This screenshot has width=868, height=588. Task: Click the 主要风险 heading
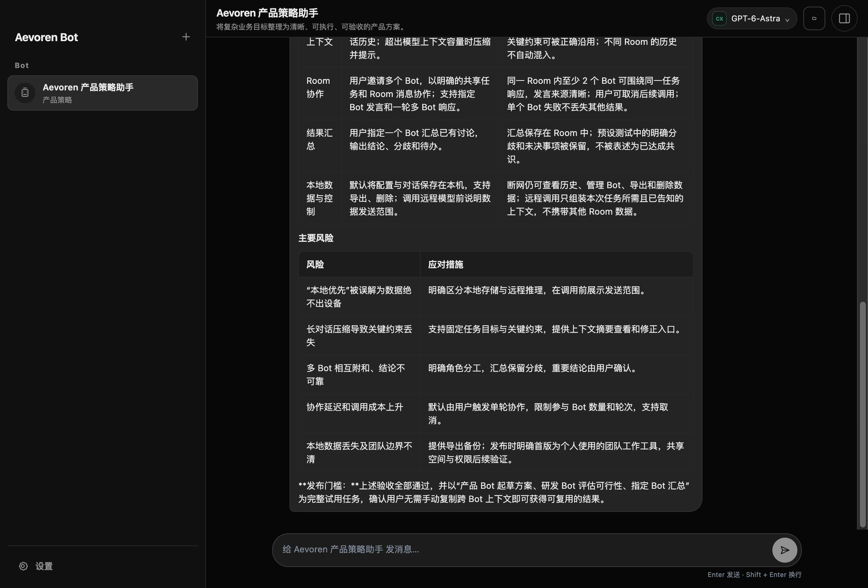[x=316, y=238]
